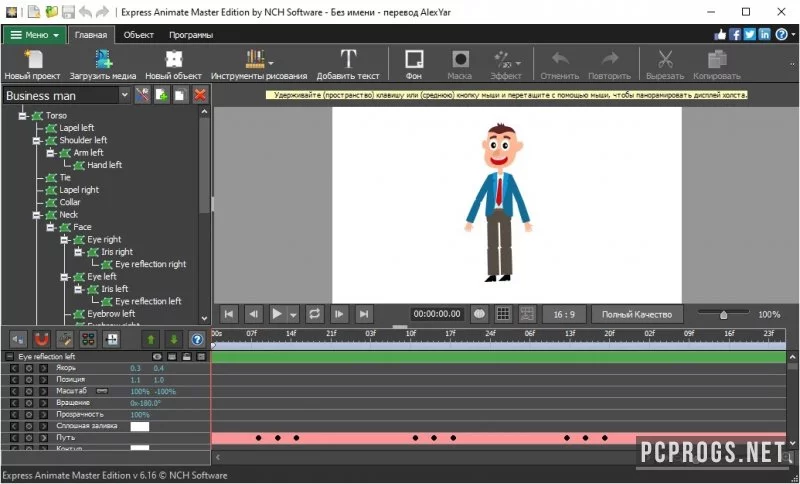Click the Сплошная заливка white color swatch

click(140, 426)
